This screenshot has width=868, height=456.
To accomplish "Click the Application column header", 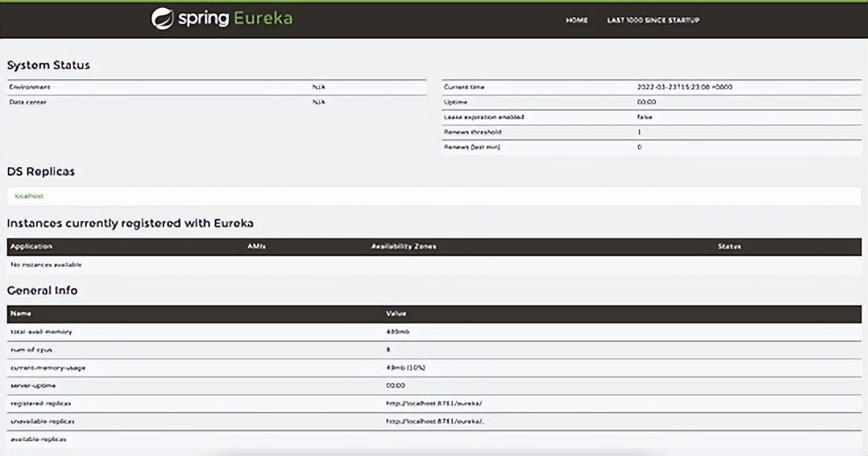I will click(x=31, y=246).
